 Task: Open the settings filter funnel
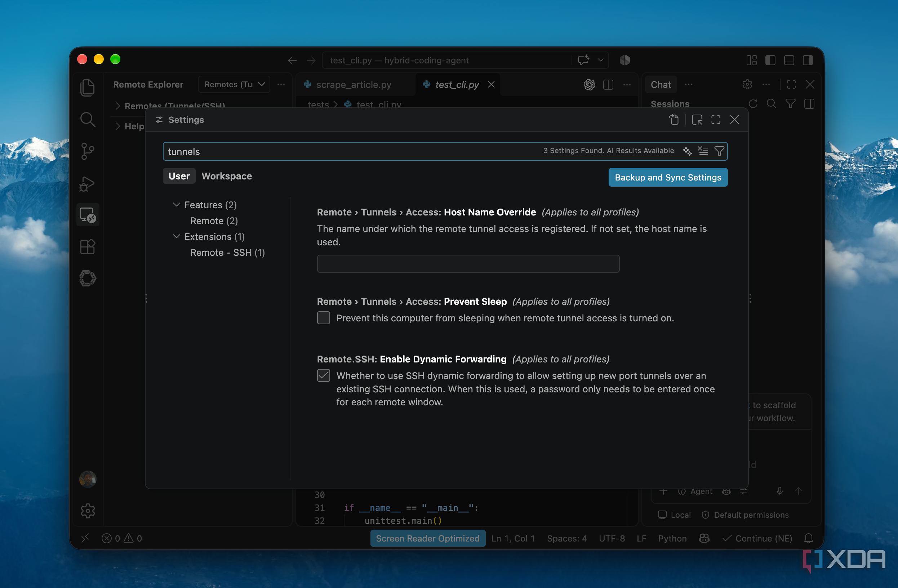pyautogui.click(x=720, y=151)
